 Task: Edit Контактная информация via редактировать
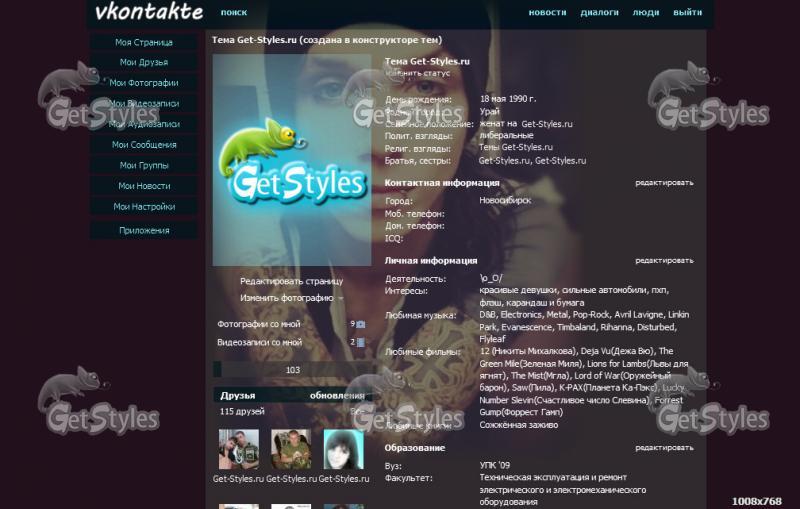[664, 183]
